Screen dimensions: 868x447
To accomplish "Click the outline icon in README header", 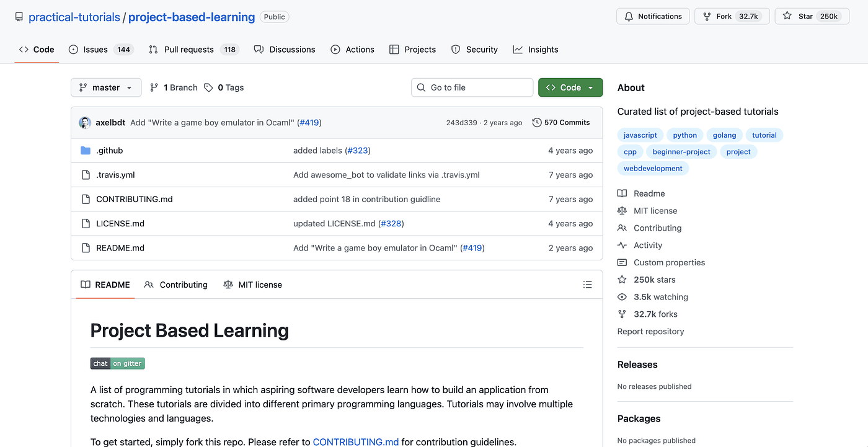I will pos(587,285).
